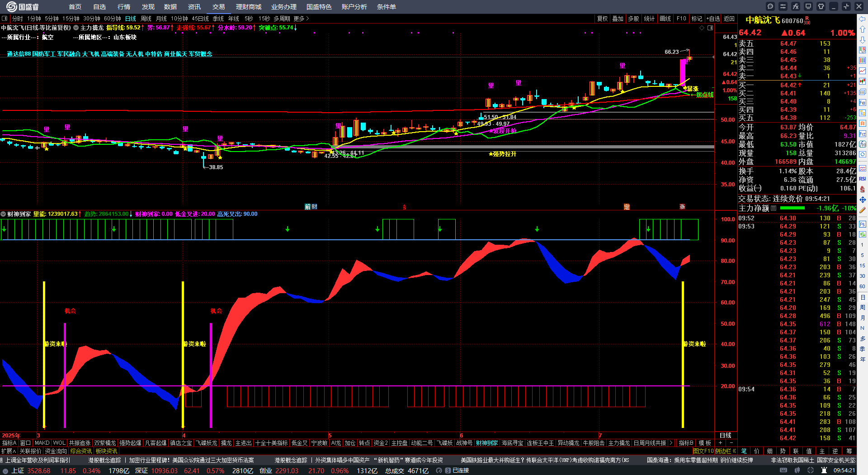
Task: Click the diamond icon at chart top right
Action: point(702,28)
